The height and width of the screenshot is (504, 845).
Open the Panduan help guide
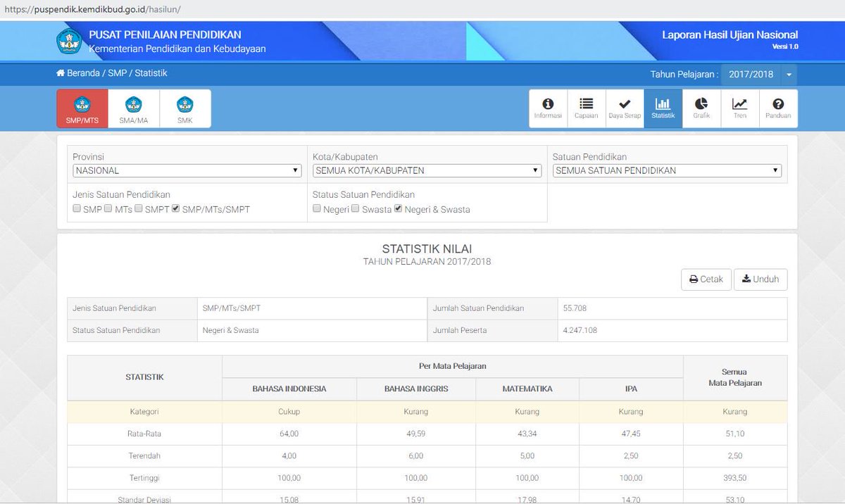click(778, 108)
